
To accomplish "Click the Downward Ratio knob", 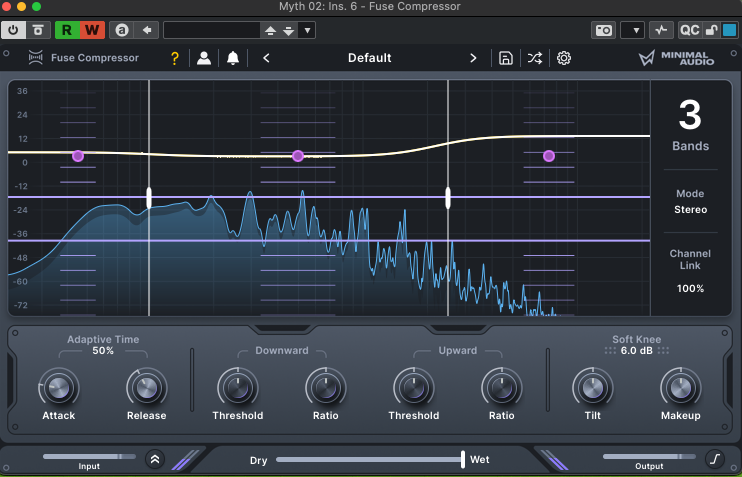I will (x=326, y=388).
